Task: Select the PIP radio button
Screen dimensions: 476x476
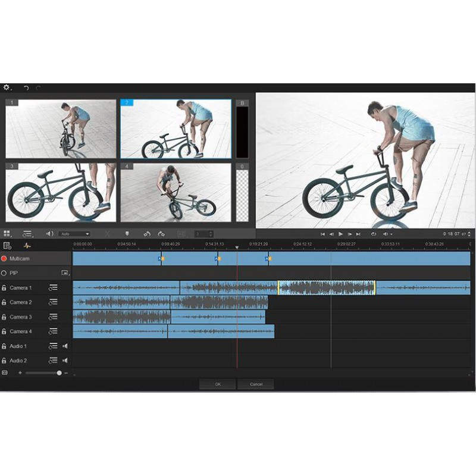Action: click(4, 273)
